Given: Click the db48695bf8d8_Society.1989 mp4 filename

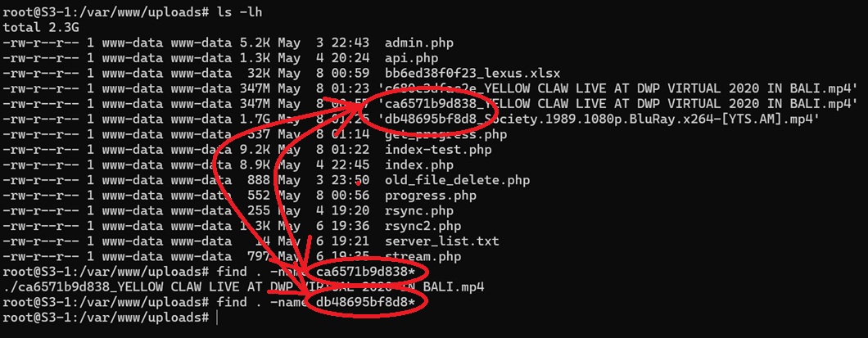Looking at the screenshot, I should [599, 119].
